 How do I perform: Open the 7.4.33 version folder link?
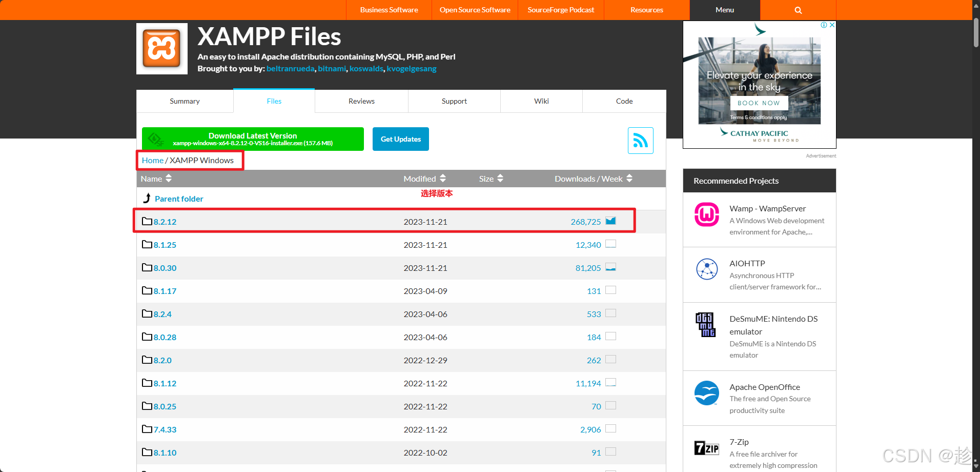coord(165,429)
